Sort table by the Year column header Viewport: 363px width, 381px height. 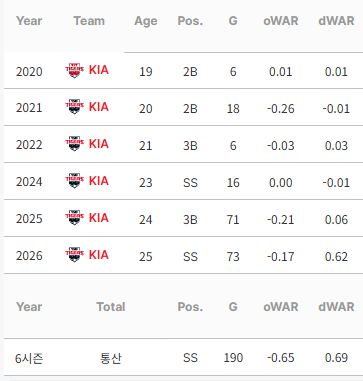[x=29, y=21]
